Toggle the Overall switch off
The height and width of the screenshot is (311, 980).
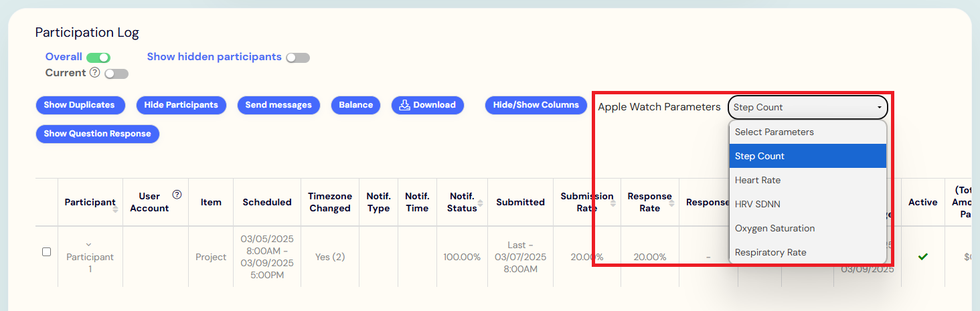pyautogui.click(x=98, y=58)
